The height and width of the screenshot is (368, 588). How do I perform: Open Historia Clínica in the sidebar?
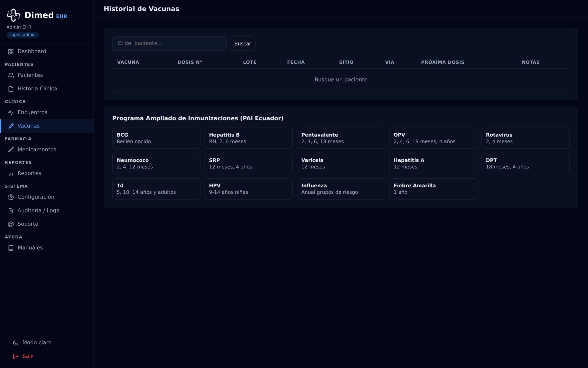point(47,89)
